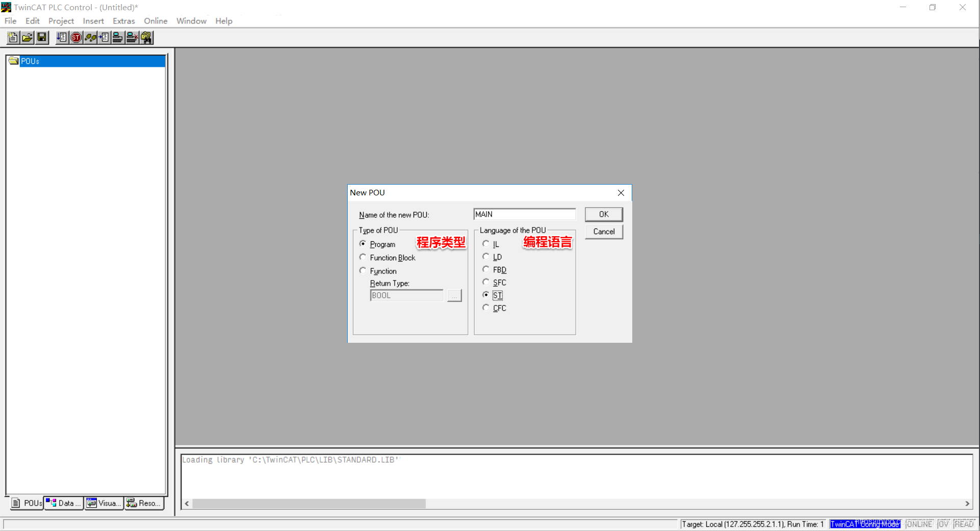Viewport: 980px width, 531px height.
Task: Click the Save floppy disk icon
Action: pos(42,37)
